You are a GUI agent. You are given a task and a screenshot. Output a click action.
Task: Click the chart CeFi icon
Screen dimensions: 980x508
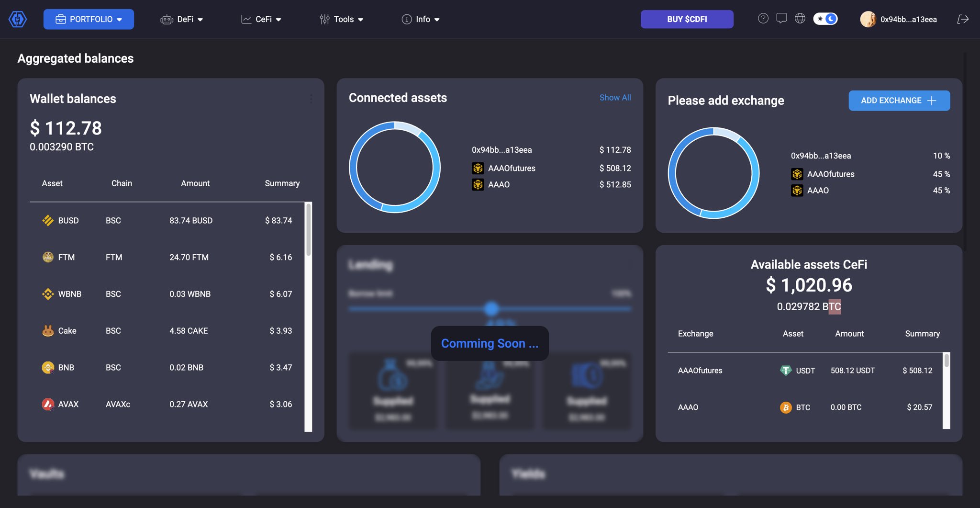(246, 19)
